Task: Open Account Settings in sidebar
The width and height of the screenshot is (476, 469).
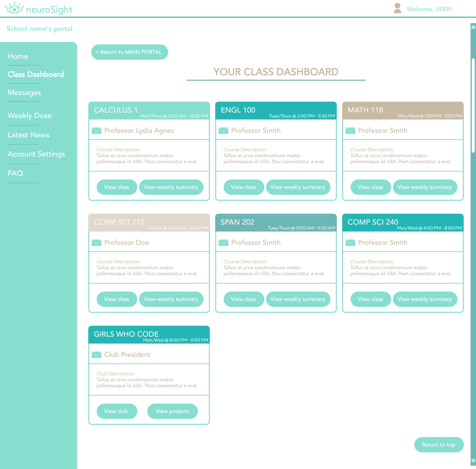Action: [36, 154]
